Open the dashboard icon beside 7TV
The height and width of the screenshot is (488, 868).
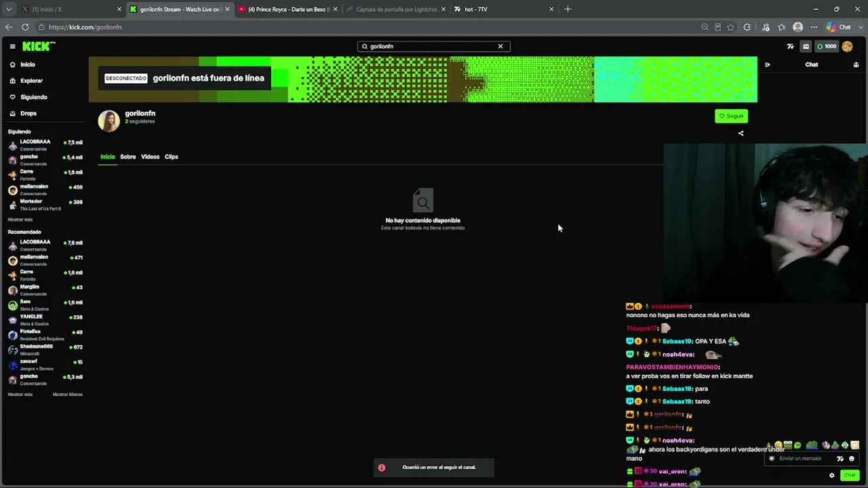[x=806, y=46]
